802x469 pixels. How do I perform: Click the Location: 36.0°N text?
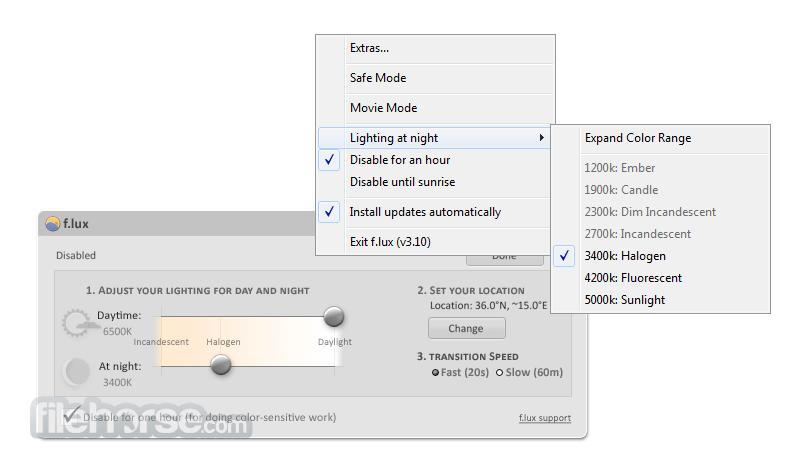pyautogui.click(x=488, y=305)
